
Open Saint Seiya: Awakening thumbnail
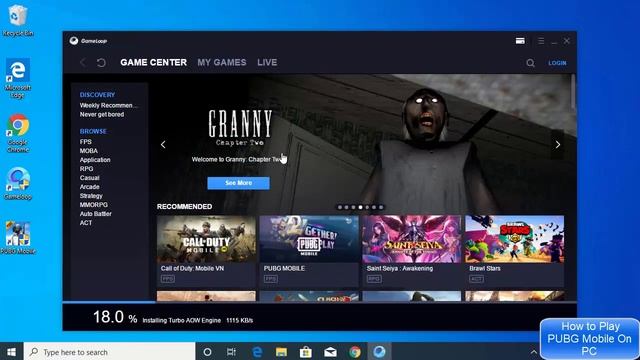pyautogui.click(x=412, y=239)
